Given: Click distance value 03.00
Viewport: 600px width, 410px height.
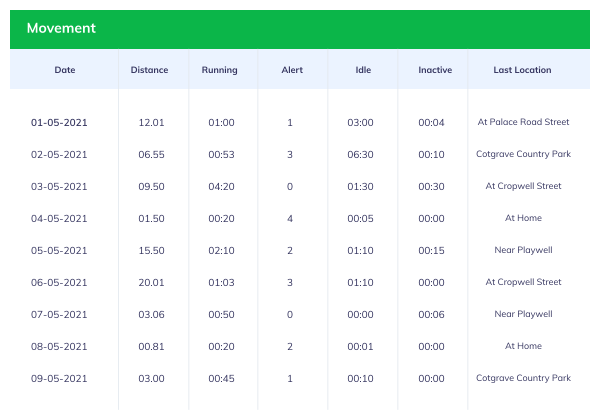Looking at the screenshot, I should [x=151, y=378].
